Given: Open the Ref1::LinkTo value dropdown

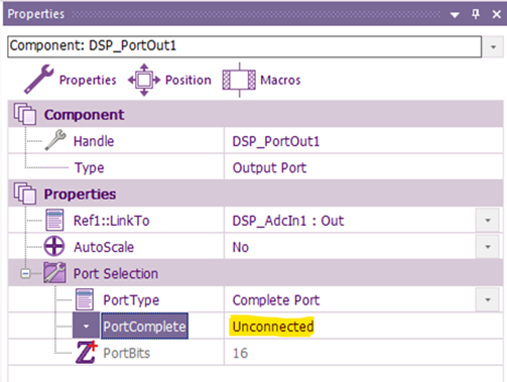Looking at the screenshot, I should pyautogui.click(x=488, y=220).
